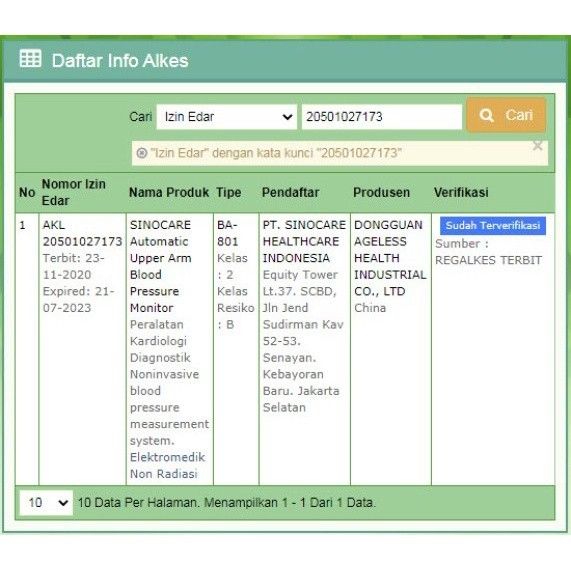The height and width of the screenshot is (571, 571).
Task: Click PT. SINOCARE HEALTHCARE INDONESIA registrant text
Action: click(x=304, y=241)
